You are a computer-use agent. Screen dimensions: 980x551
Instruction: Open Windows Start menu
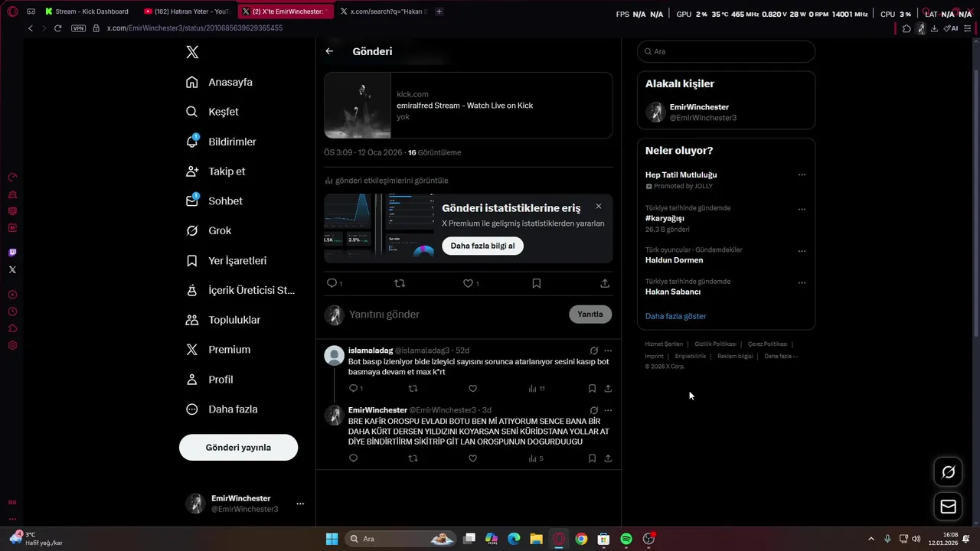[x=332, y=539]
